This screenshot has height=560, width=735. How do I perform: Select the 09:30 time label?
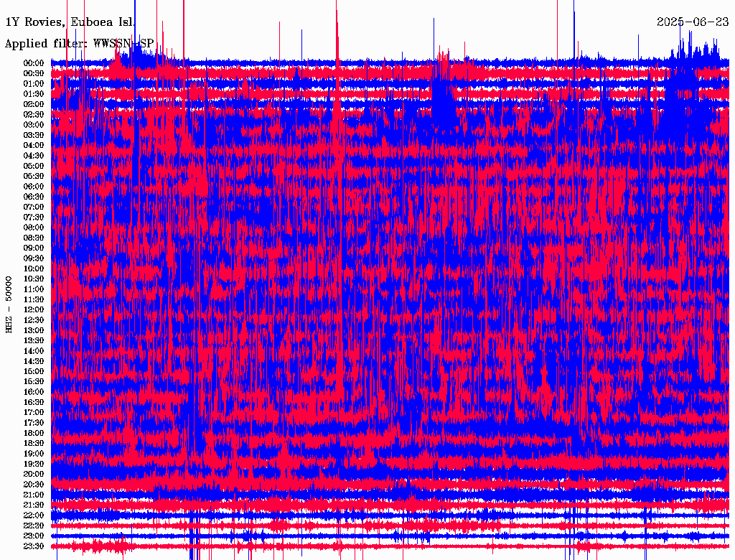[x=34, y=258]
